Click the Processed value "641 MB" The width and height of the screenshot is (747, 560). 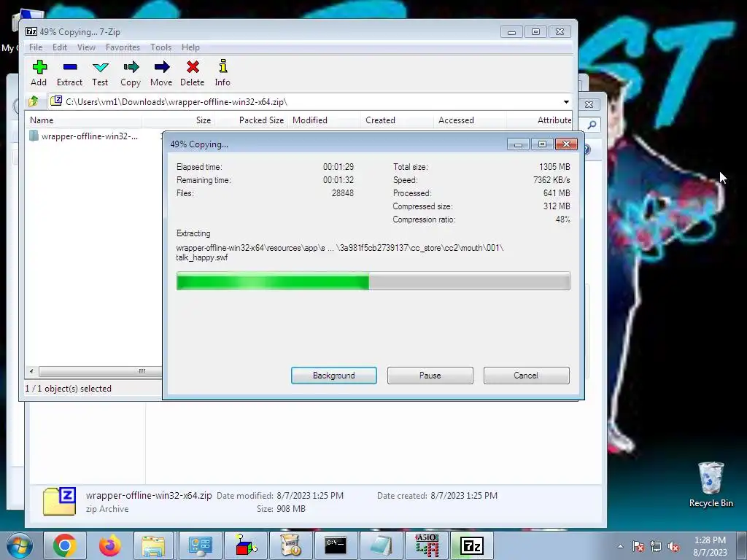(557, 192)
